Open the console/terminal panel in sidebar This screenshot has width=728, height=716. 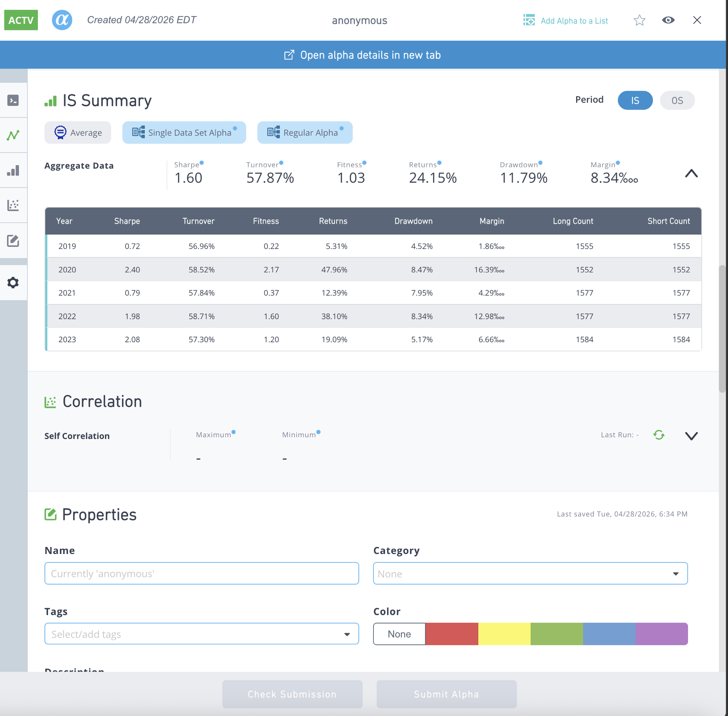(x=13, y=100)
